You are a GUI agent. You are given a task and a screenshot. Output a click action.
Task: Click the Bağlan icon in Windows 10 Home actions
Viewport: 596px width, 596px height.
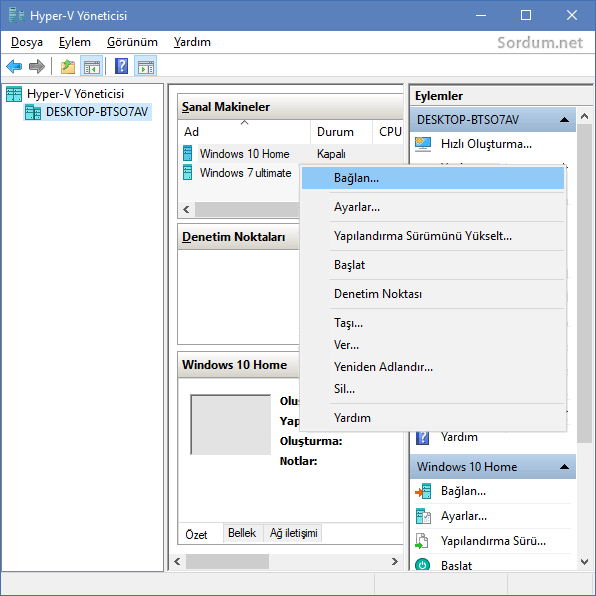coord(423,491)
